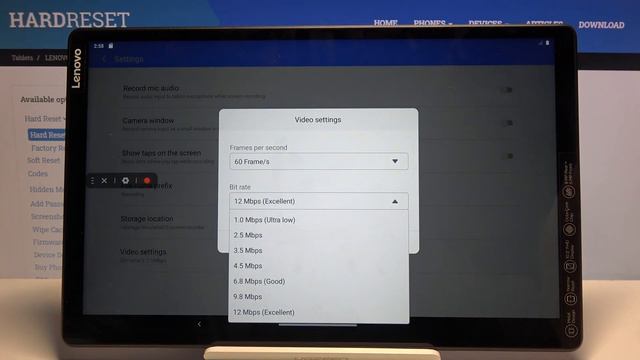Open Soft Reset link in sidebar

click(44, 160)
